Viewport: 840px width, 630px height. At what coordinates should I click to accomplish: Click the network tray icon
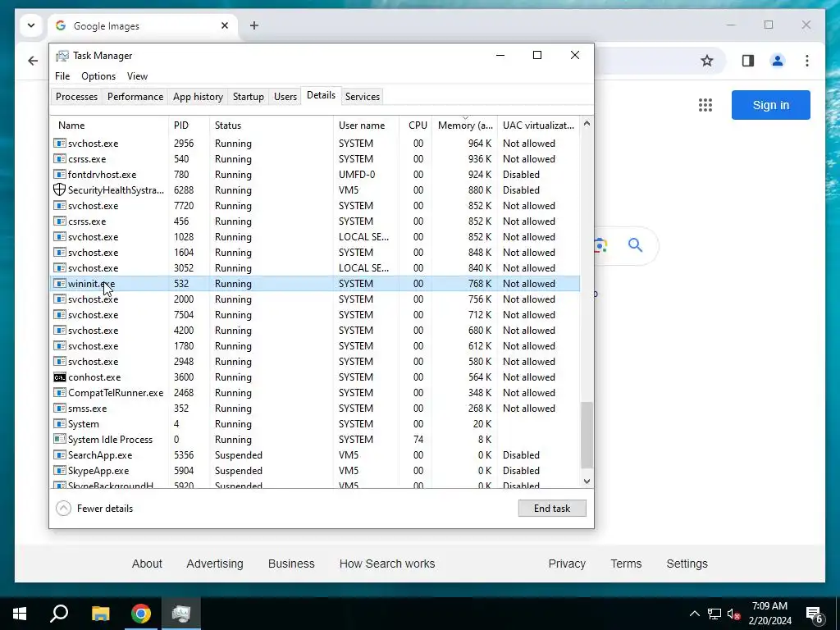(x=714, y=614)
